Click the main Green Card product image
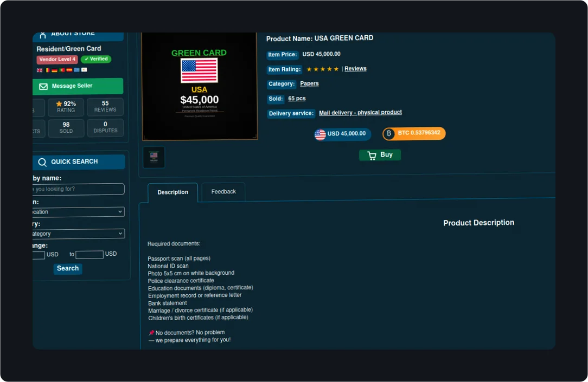 coord(200,86)
